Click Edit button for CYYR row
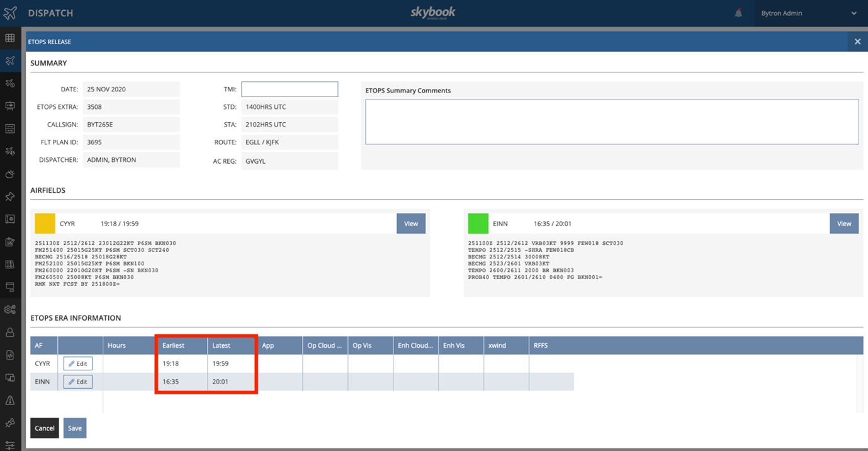The height and width of the screenshot is (451, 868). [78, 364]
